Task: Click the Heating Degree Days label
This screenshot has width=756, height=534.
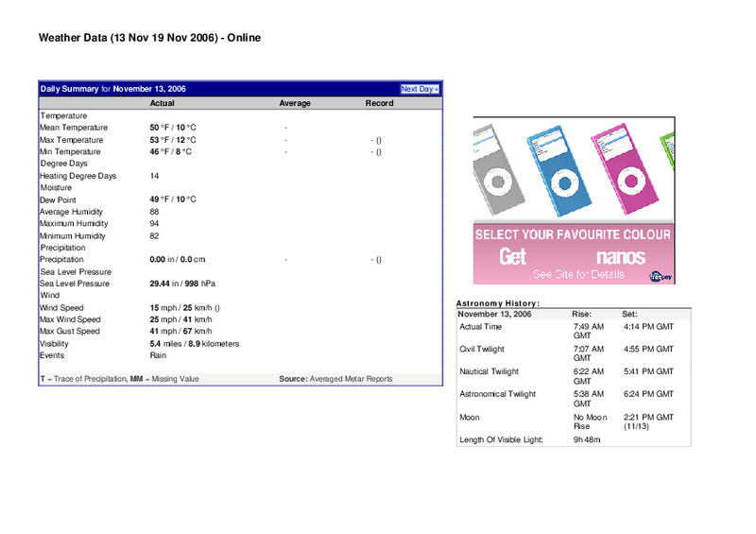Action: tap(78, 176)
